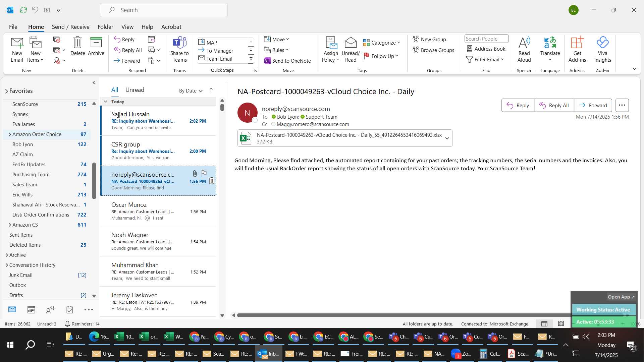Collapse the Today group header
The height and width of the screenshot is (362, 644).
pyautogui.click(x=105, y=102)
